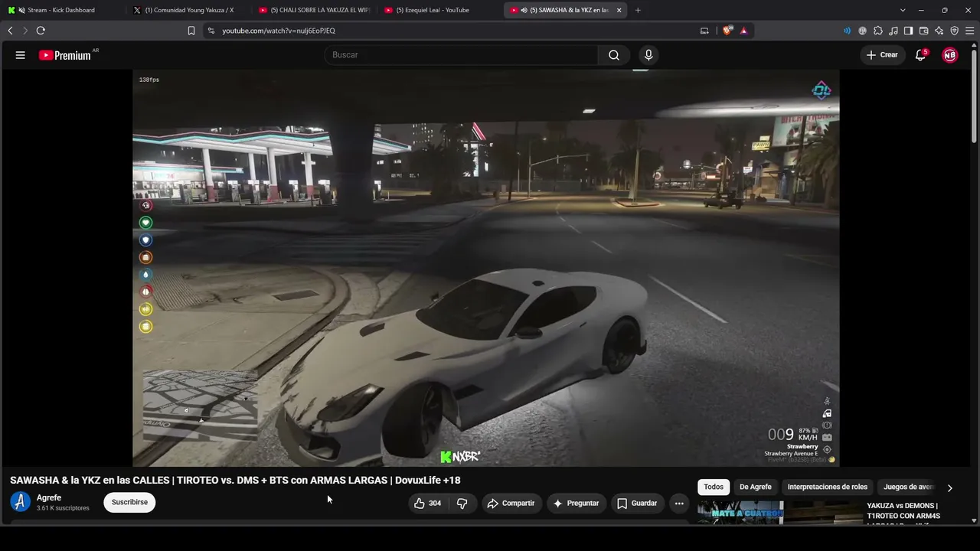This screenshot has width=980, height=551.
Task: Subscribe with the Suscribirse button
Action: [129, 503]
